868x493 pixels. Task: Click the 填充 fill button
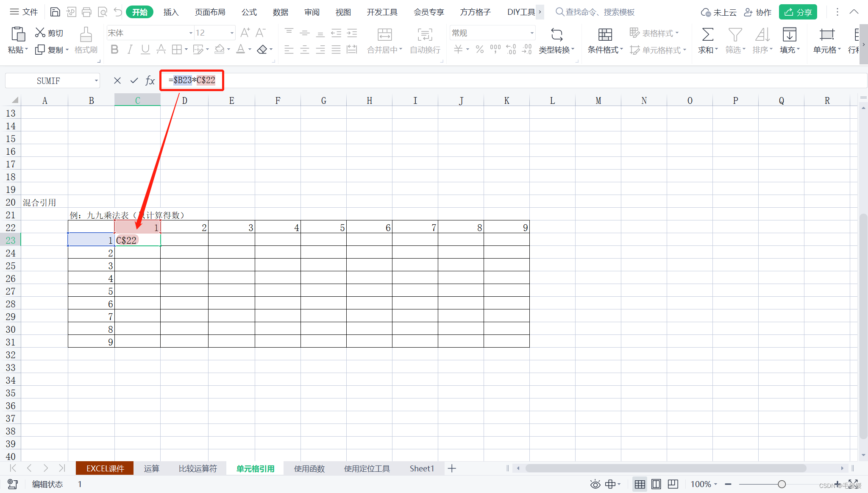pyautogui.click(x=790, y=41)
